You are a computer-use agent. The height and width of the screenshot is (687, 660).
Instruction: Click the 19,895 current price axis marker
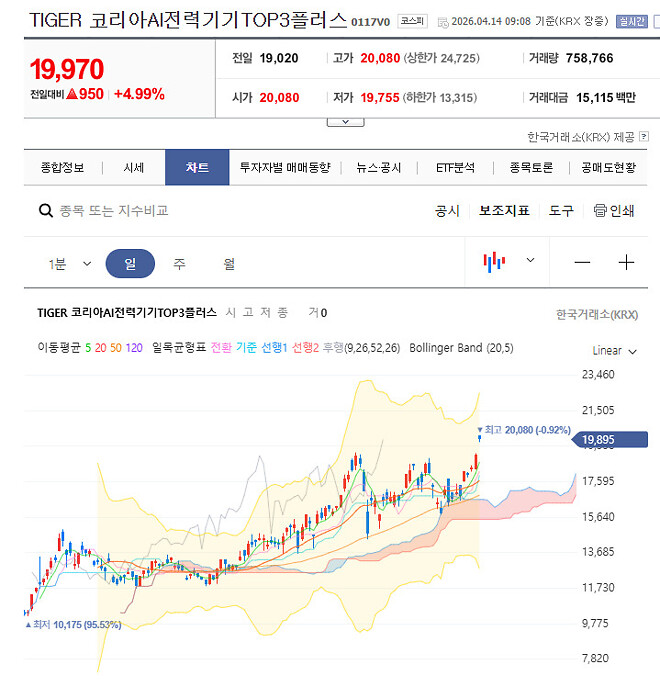click(x=610, y=439)
